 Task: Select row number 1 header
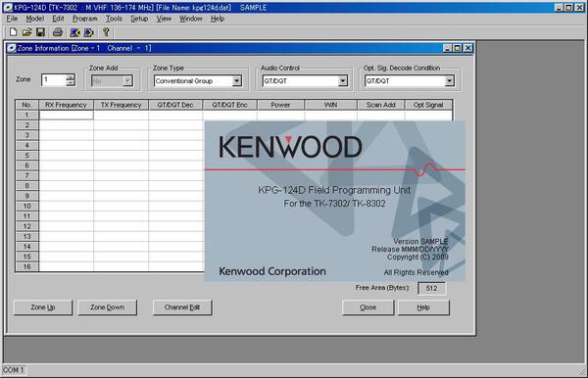(x=27, y=115)
